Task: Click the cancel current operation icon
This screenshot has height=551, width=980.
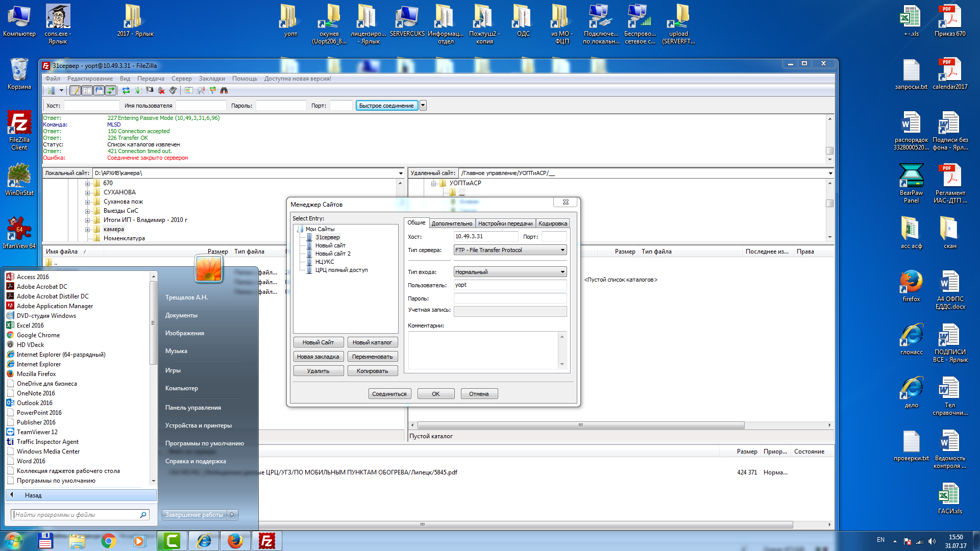Action: click(x=150, y=90)
